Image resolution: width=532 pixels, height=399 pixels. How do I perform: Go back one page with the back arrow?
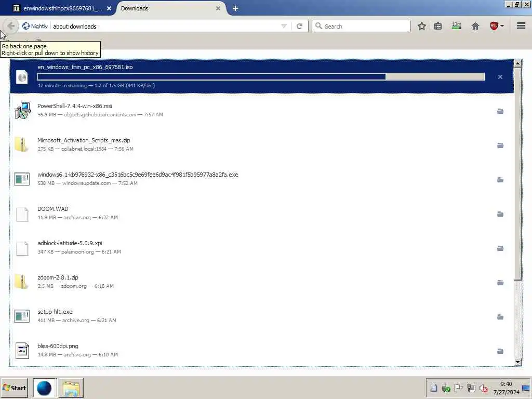11,26
